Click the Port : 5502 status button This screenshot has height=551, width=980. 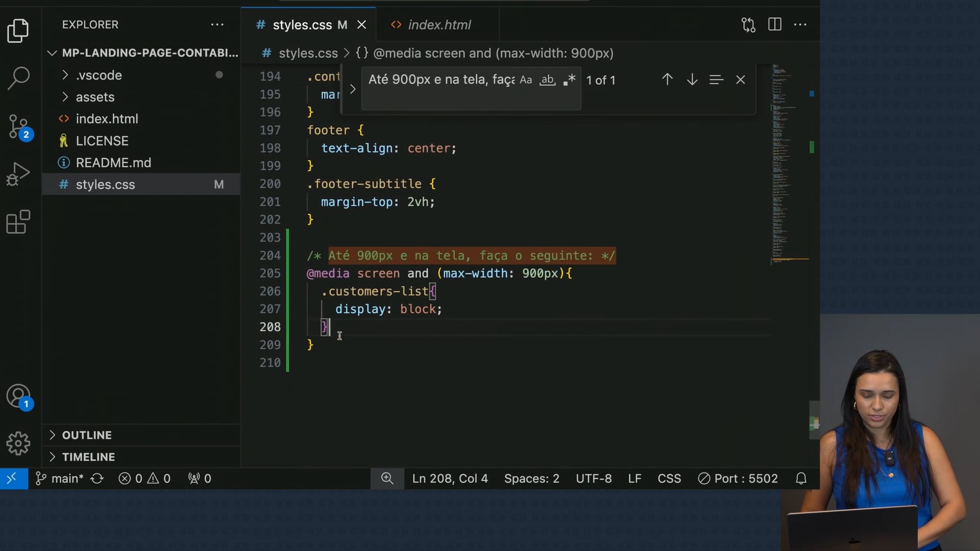click(x=738, y=479)
